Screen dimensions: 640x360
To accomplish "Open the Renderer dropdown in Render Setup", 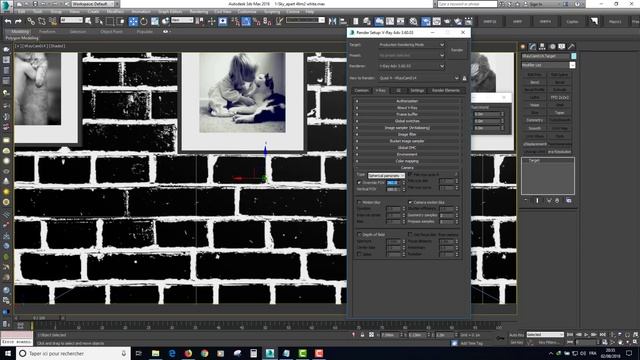I will [411, 66].
